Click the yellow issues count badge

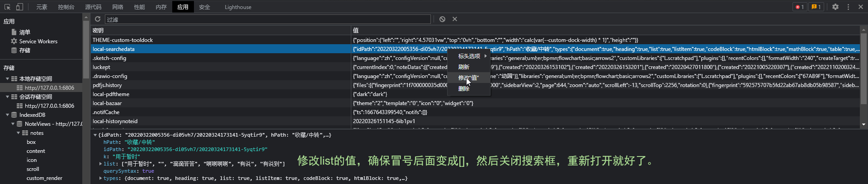click(816, 7)
